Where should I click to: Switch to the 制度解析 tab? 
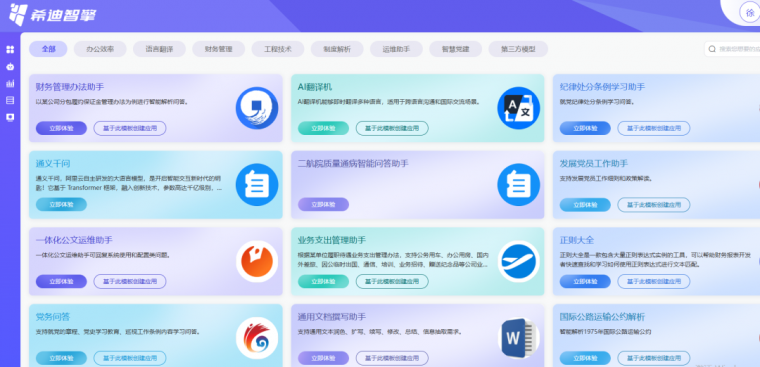pos(337,49)
